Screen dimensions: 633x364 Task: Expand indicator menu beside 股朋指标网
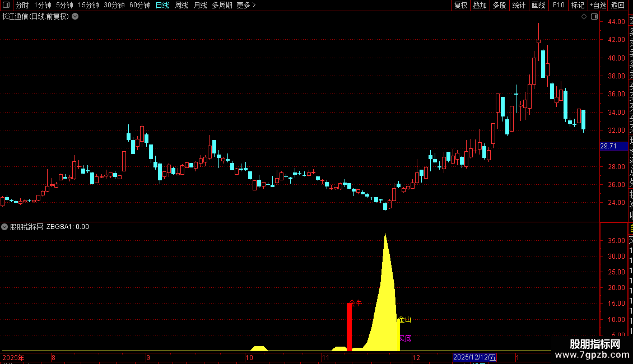(x=4, y=227)
